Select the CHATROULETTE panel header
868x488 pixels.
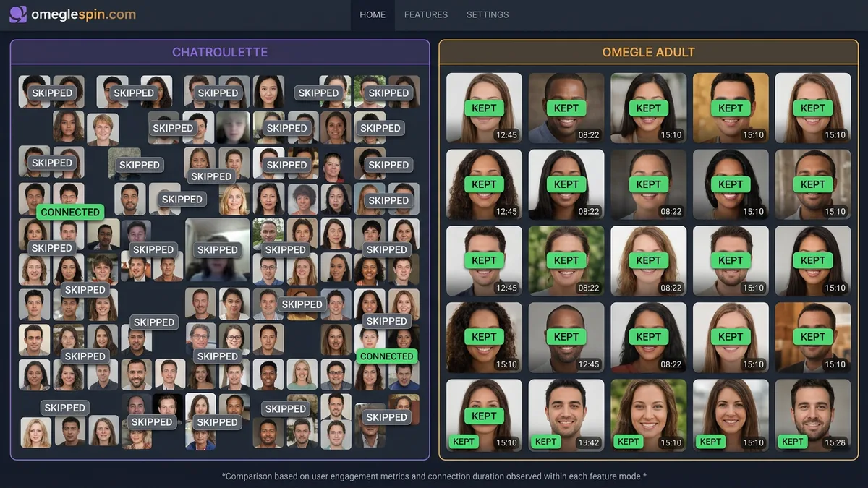click(x=220, y=52)
